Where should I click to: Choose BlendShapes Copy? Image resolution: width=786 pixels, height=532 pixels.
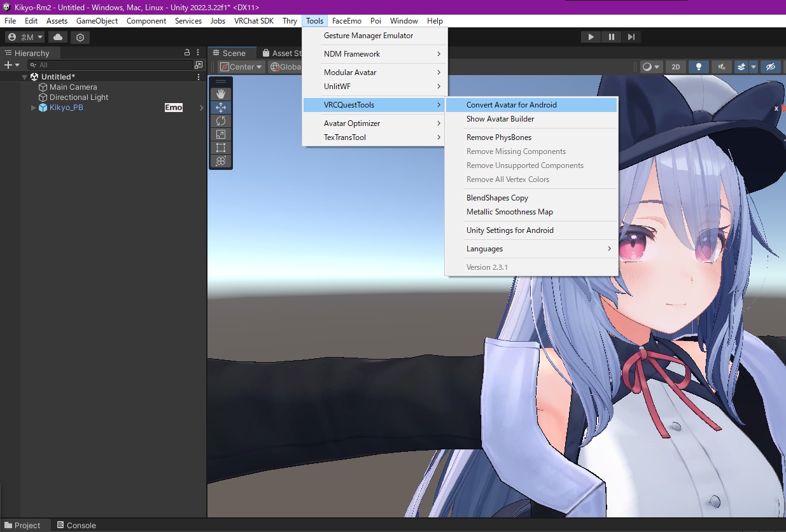[x=532, y=198]
